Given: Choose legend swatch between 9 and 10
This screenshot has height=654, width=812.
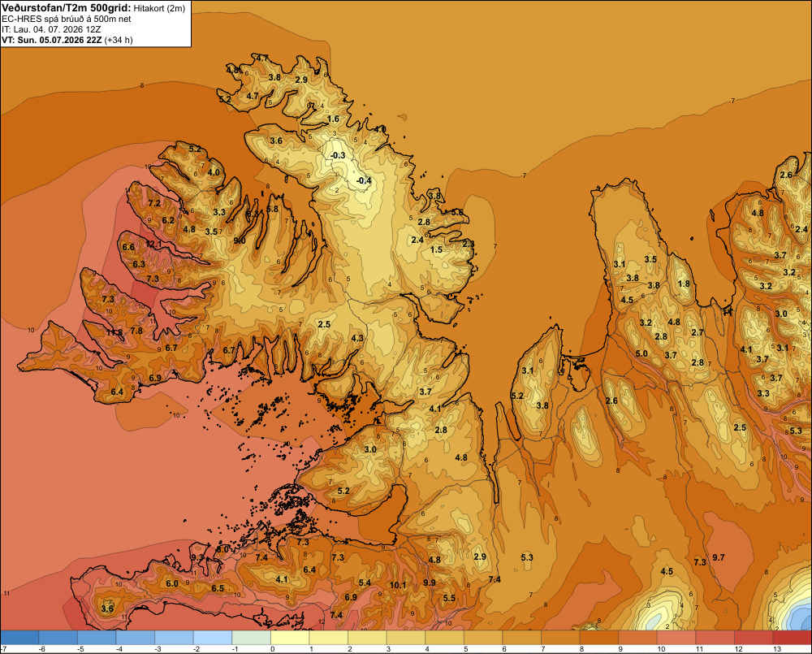Looking at the screenshot, I should (x=637, y=638).
